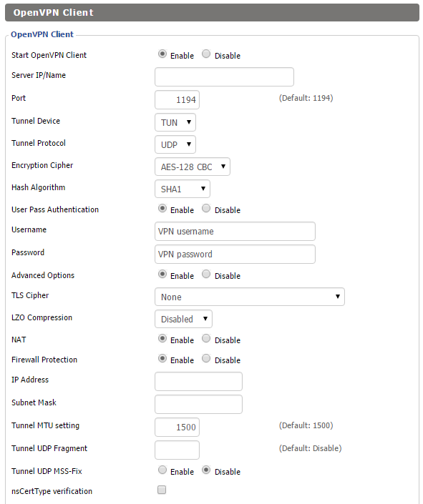Turn off Firewall Protection with Disable
Viewport: 423px width, 504px height.
tap(206, 358)
